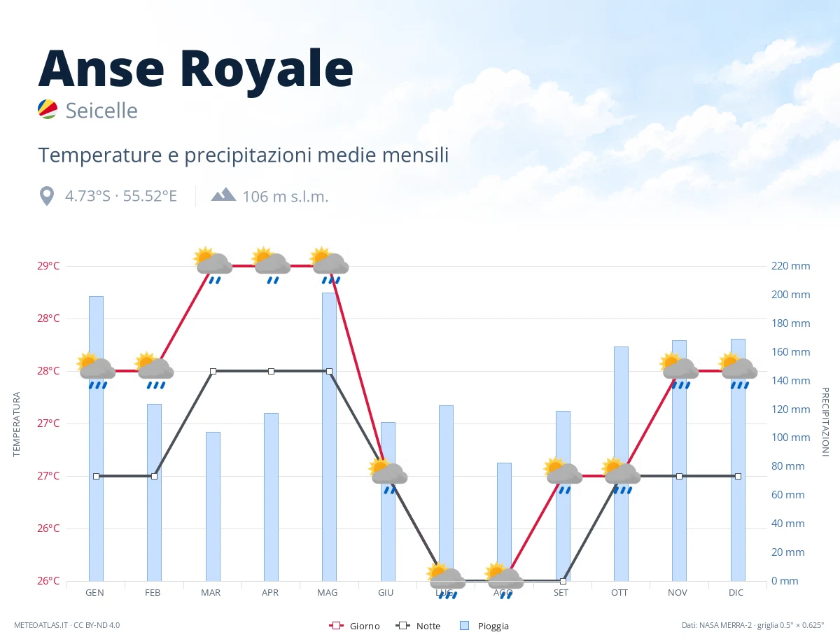Click the chart subtitle Temperature e precipitazioni

tap(243, 155)
